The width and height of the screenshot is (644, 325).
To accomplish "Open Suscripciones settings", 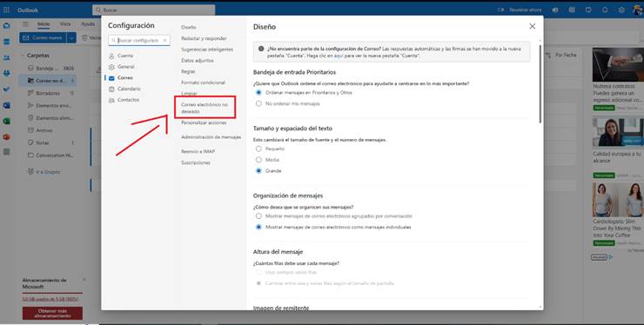I will click(196, 162).
